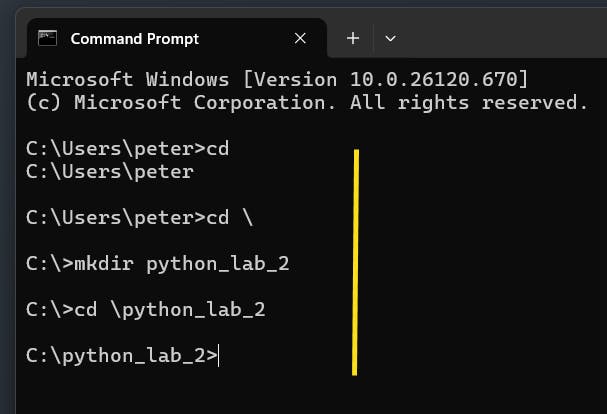Image resolution: width=607 pixels, height=414 pixels.
Task: Close the Command Prompt tab
Action: tap(300, 38)
